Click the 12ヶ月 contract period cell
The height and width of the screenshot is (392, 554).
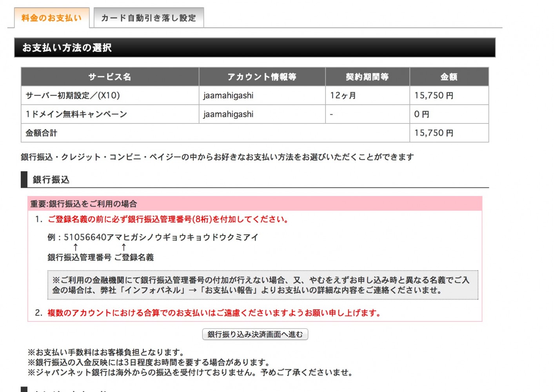click(367, 95)
